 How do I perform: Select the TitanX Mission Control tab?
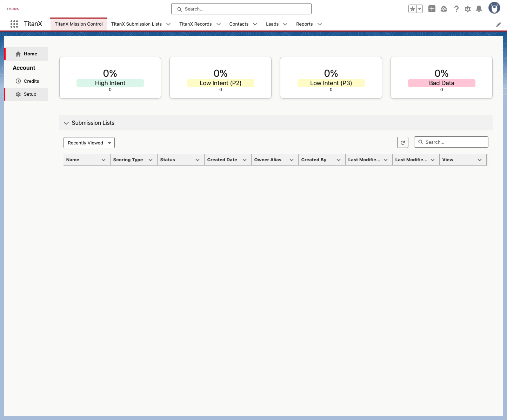tap(79, 24)
